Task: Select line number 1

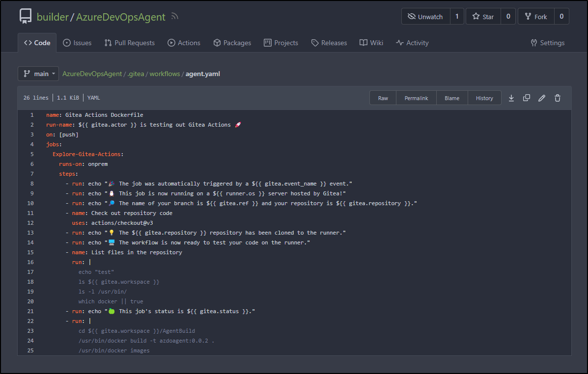Action: pyautogui.click(x=32, y=115)
